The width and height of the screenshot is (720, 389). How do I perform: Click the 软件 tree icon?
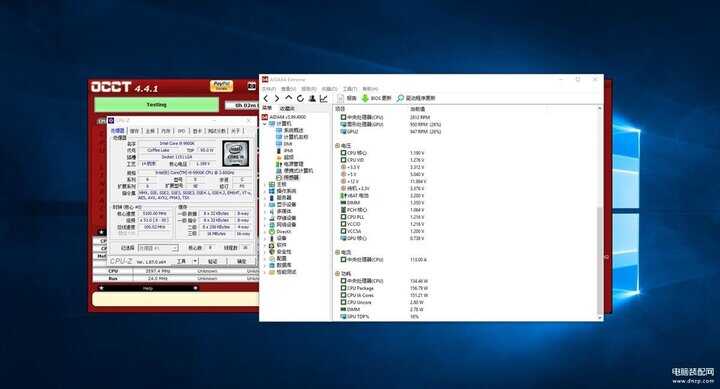coord(272,245)
